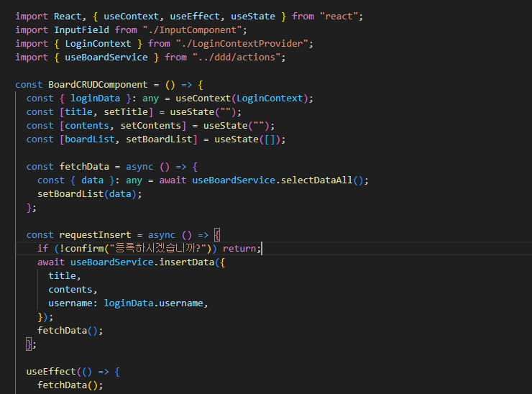This screenshot has height=394, width=532.
Task: Click the setTitle identifier
Action: [126, 111]
